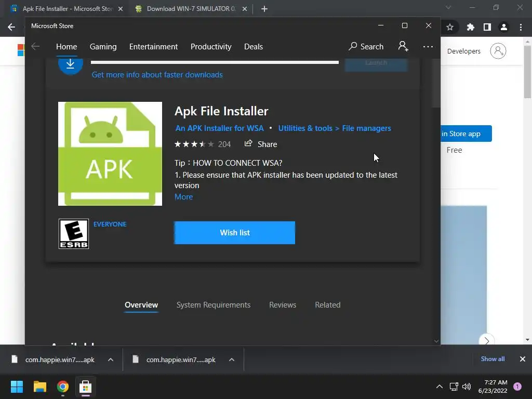Click the Launch button
Viewport: 532px width, 399px height.
[x=376, y=64]
